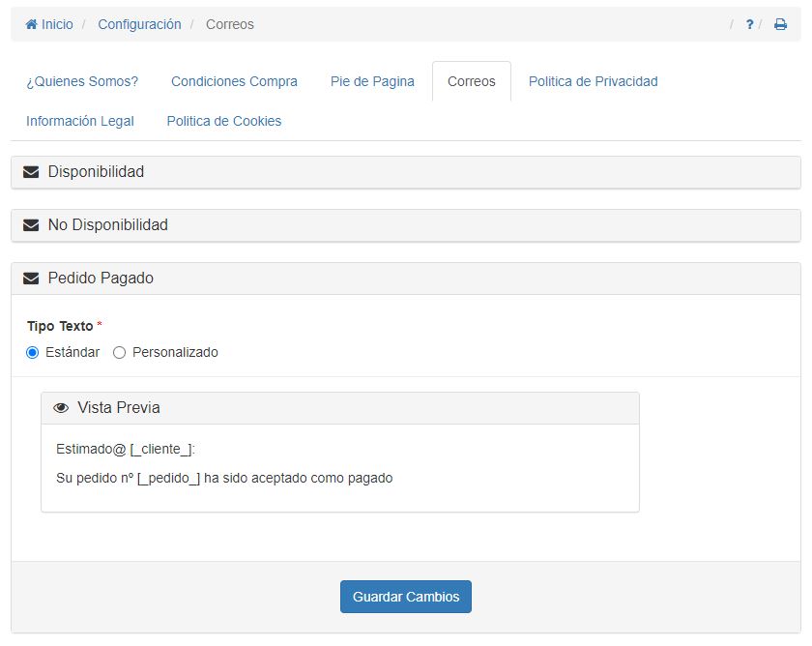Viewport: 812px width, 646px height.
Task: Click envelope icon beside Disponibilidad
Action: [31, 172]
